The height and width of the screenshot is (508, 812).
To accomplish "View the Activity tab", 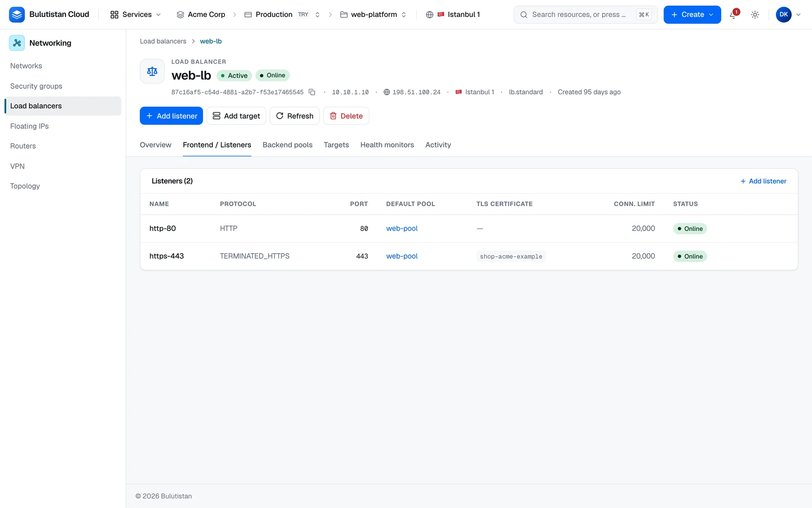I will coord(438,145).
